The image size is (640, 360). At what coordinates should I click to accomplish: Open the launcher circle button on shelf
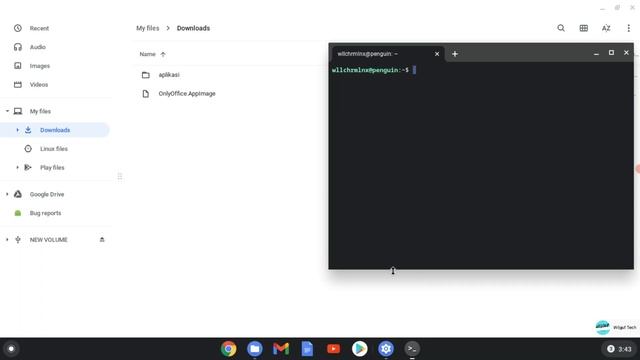pyautogui.click(x=11, y=349)
